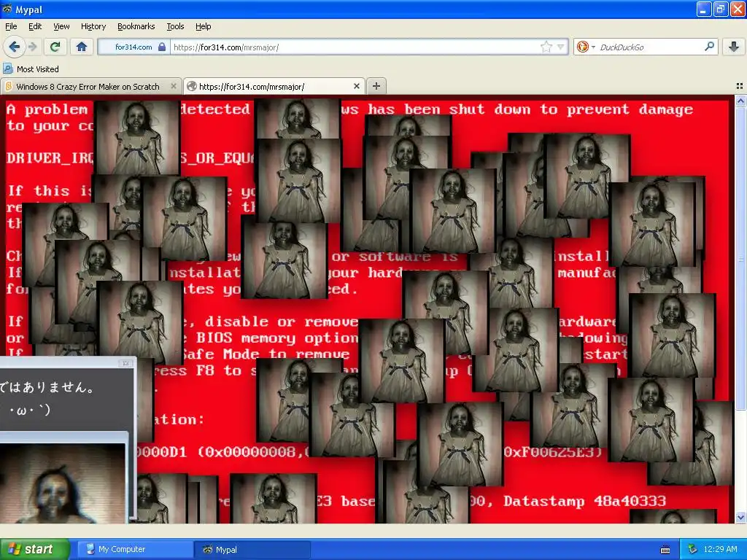
Task: Reload the current page
Action: [55, 47]
